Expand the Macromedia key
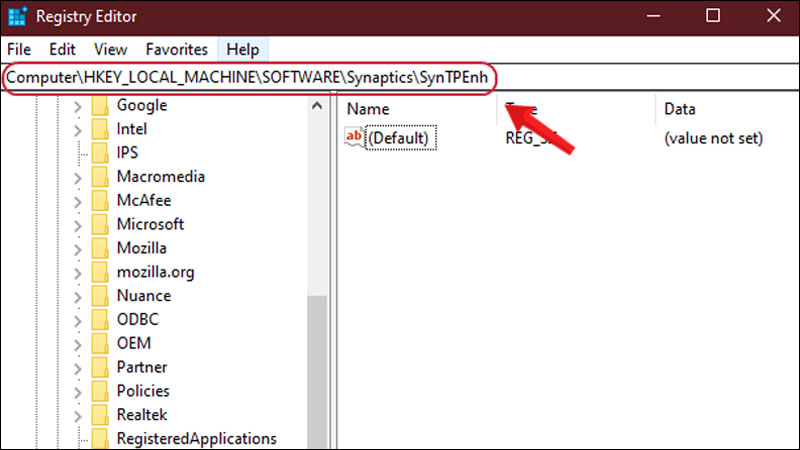Viewport: 800px width, 450px height. coord(78,178)
